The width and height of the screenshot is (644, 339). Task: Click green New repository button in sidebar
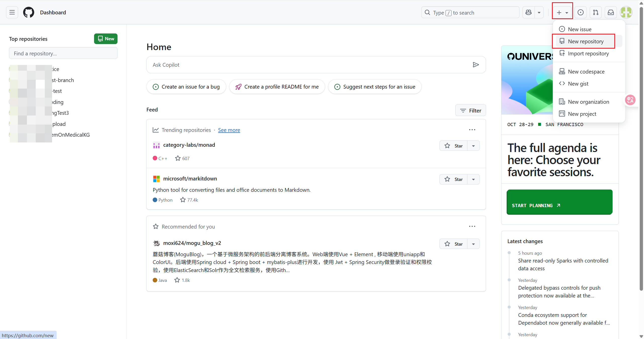(x=106, y=39)
